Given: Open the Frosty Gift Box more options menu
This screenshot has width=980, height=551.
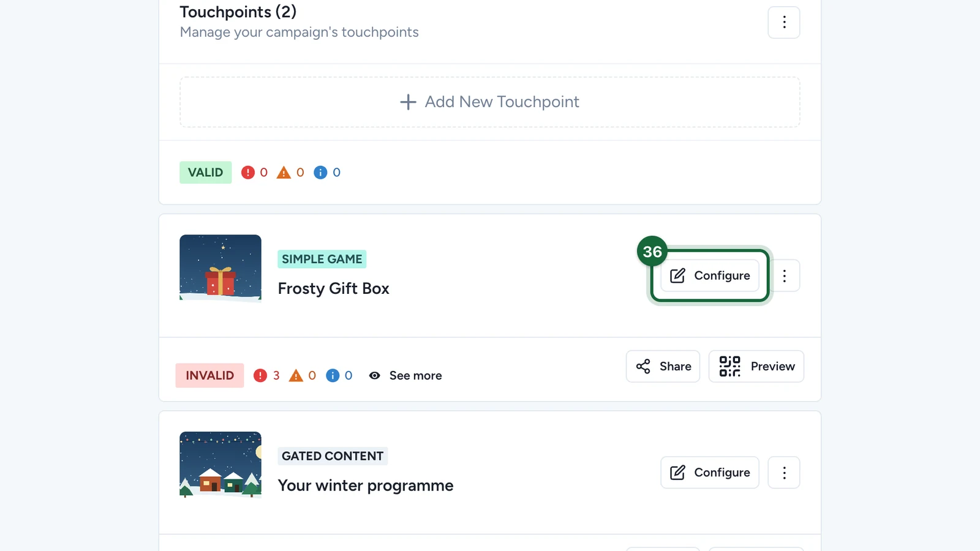Looking at the screenshot, I should pos(785,275).
